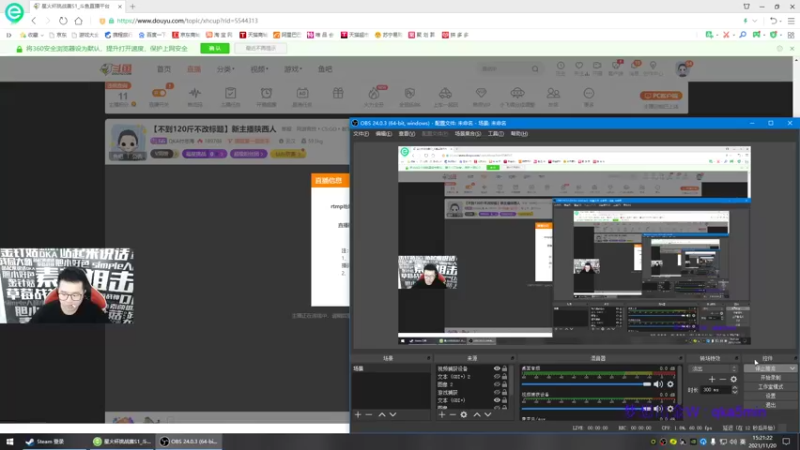The image size is (800, 450).
Task: Open the alarm clock icon in the streamer toolbar
Action: [266, 93]
